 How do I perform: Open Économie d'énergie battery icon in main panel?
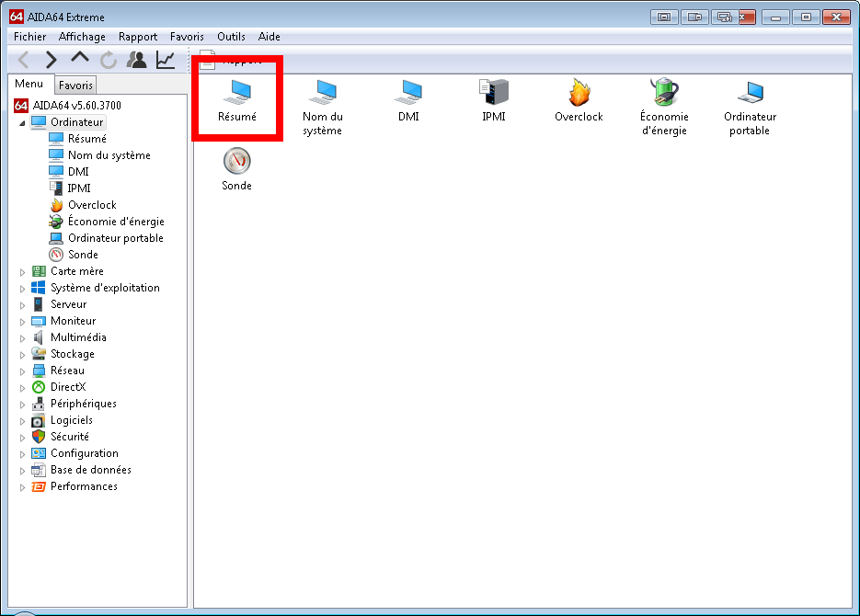pyautogui.click(x=664, y=108)
